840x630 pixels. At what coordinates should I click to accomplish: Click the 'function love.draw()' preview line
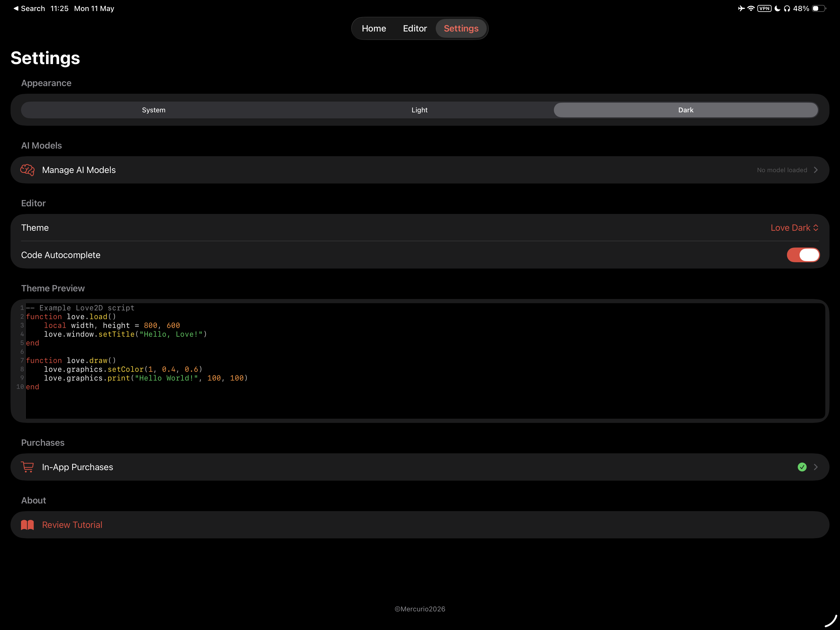coord(71,361)
